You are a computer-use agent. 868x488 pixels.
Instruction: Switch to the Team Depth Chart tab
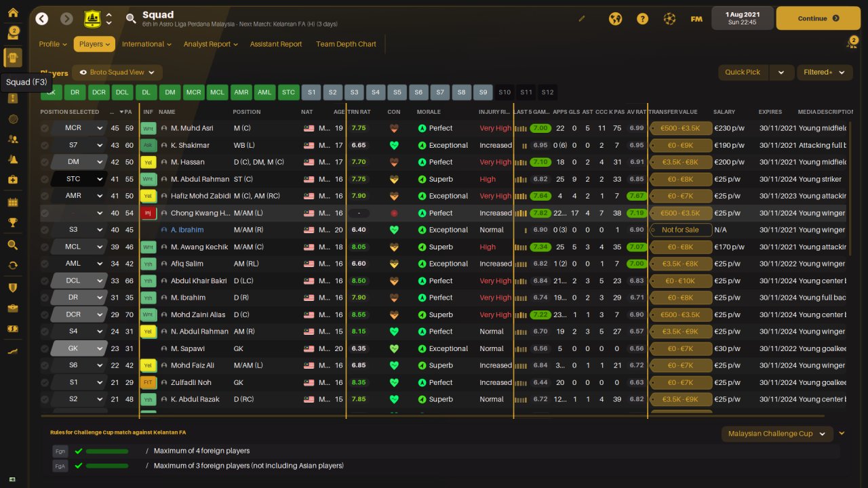346,44
